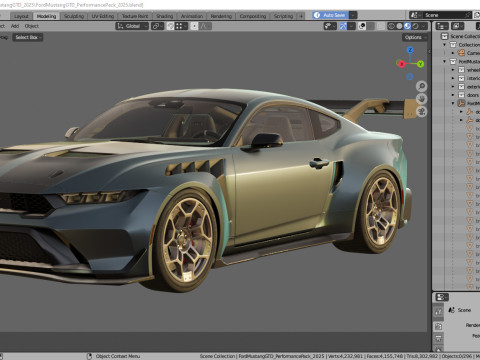
Task: Open the Animation workspace tab
Action: click(192, 16)
